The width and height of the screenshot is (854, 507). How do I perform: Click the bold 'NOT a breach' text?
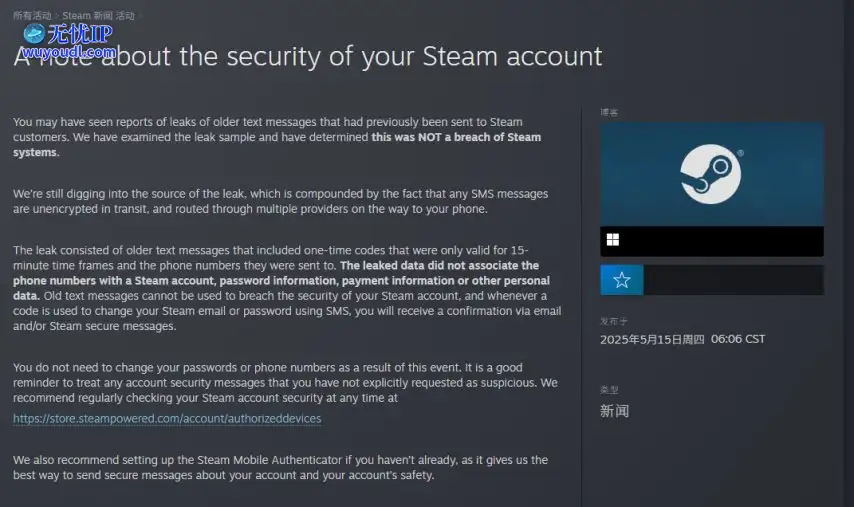(454, 137)
